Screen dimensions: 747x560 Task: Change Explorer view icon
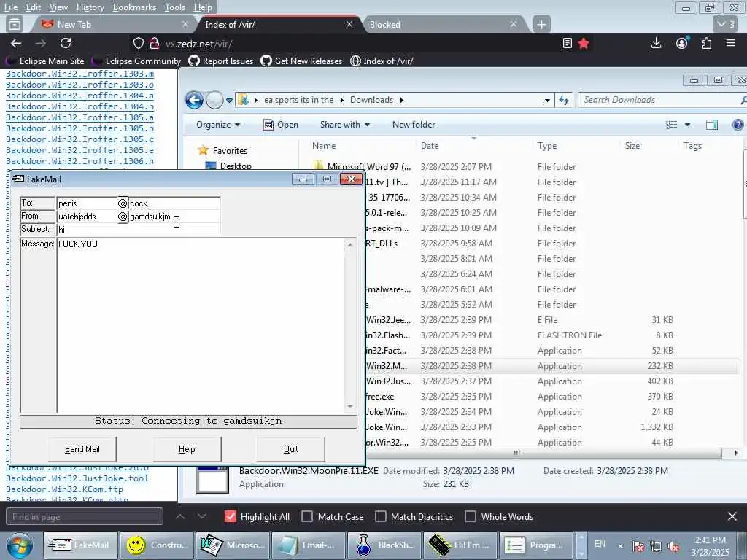672,125
